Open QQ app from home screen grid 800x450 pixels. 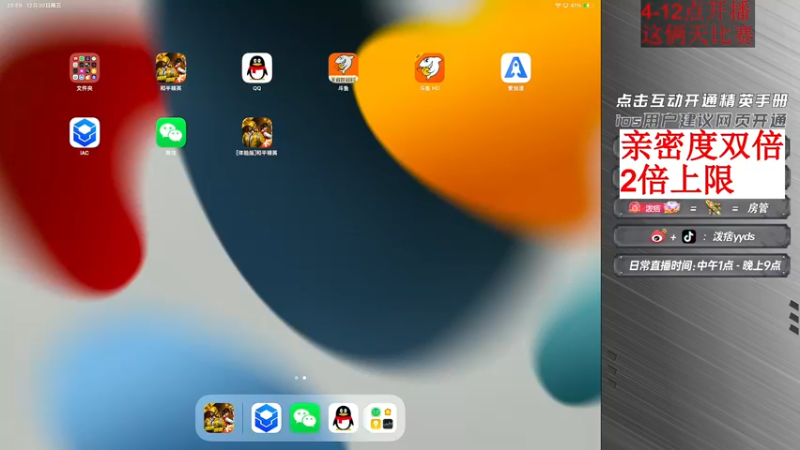[257, 68]
